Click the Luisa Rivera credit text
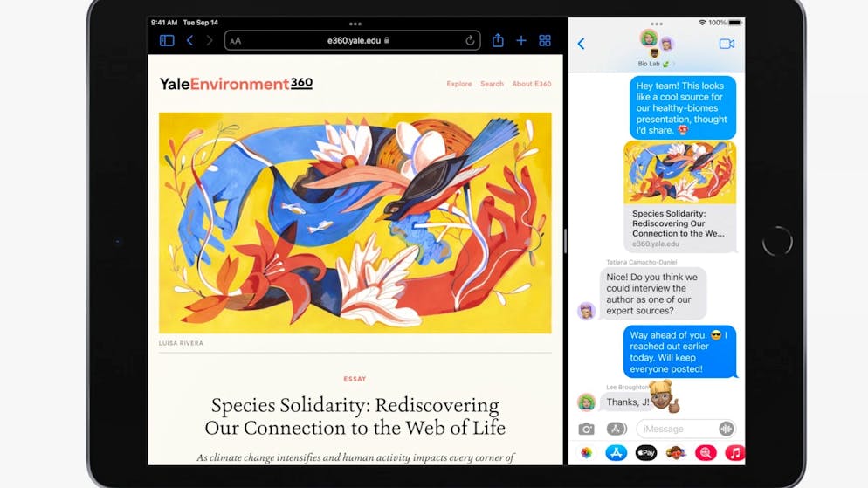 click(x=181, y=343)
